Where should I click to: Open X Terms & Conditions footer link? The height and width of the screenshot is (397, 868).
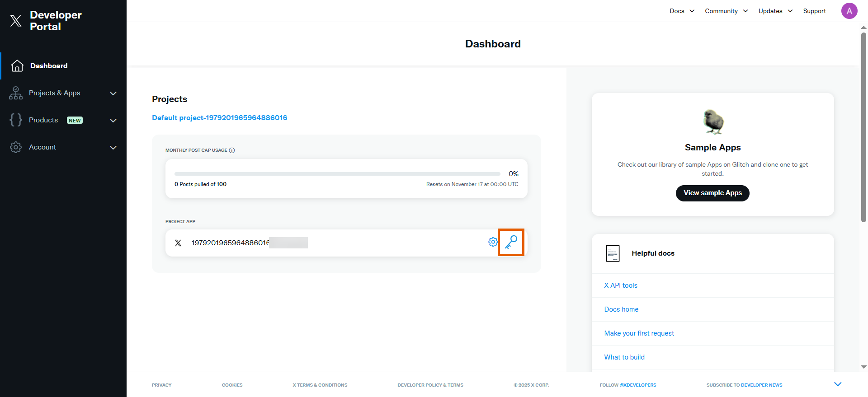pos(320,385)
